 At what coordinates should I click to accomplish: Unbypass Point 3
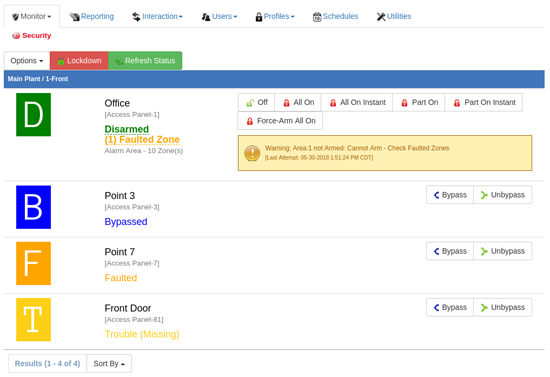click(503, 195)
